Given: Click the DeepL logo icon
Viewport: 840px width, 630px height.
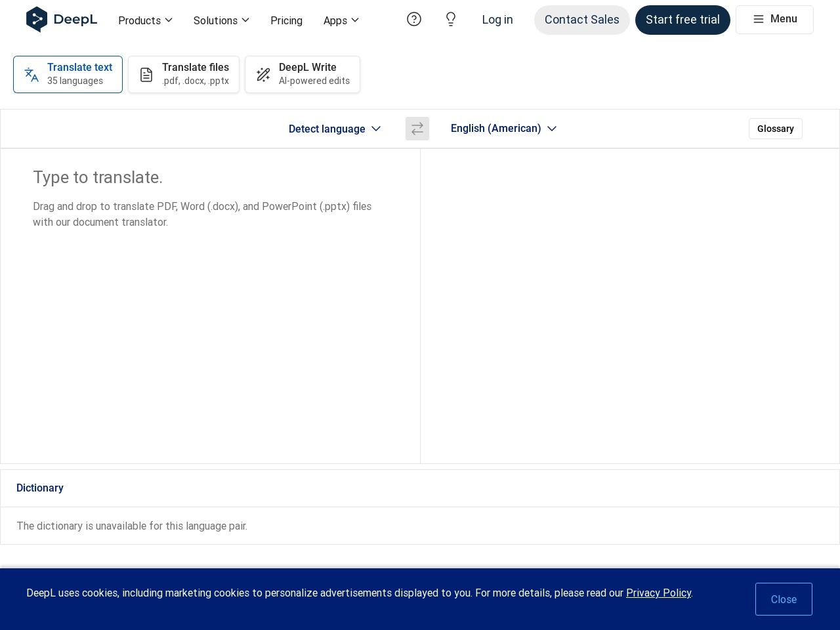Looking at the screenshot, I should tap(37, 20).
